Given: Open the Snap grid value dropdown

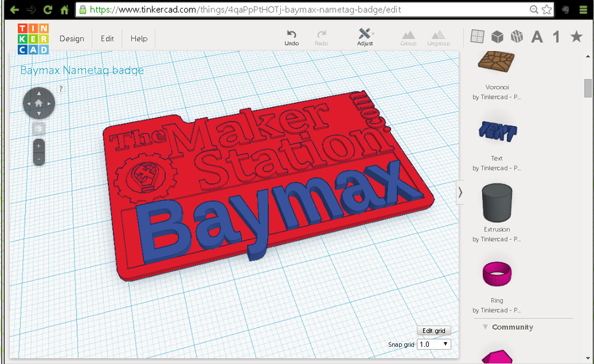Looking at the screenshot, I should pyautogui.click(x=434, y=344).
